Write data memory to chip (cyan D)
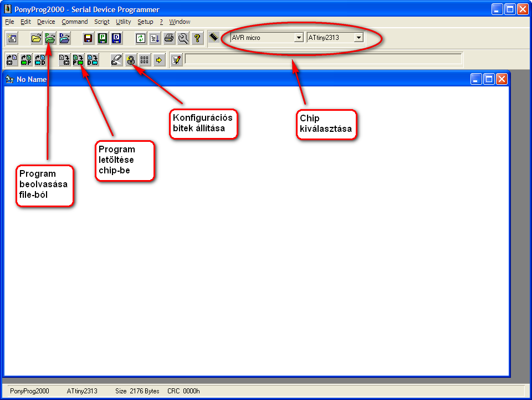This screenshot has height=400, width=532. pos(93,60)
